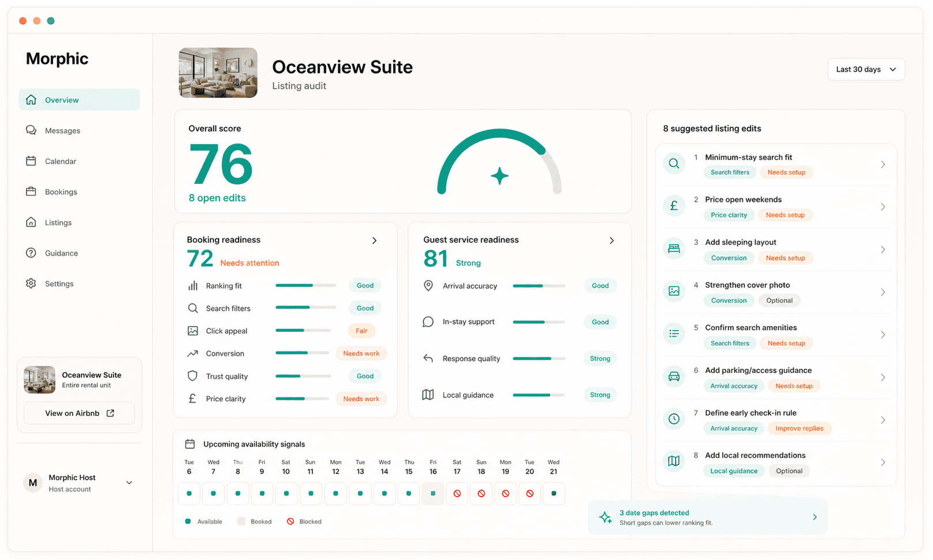Click the Price clarity pound icon
933x560 pixels.
(192, 398)
